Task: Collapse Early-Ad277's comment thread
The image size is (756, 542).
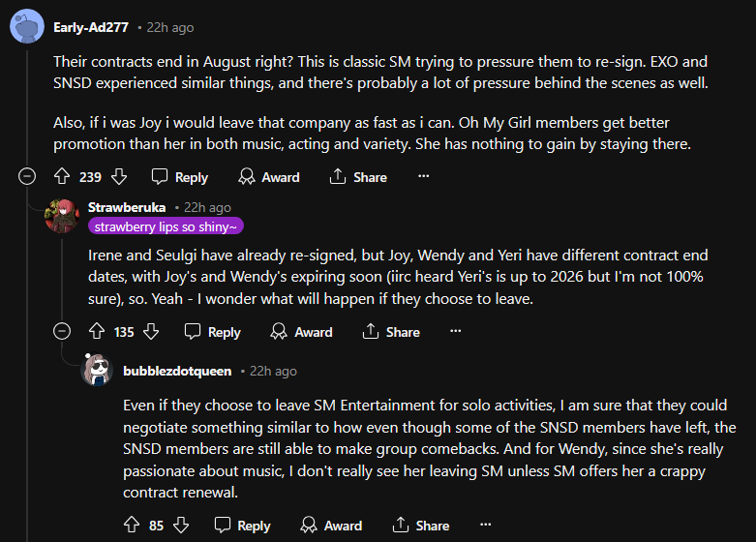Action: 28,177
